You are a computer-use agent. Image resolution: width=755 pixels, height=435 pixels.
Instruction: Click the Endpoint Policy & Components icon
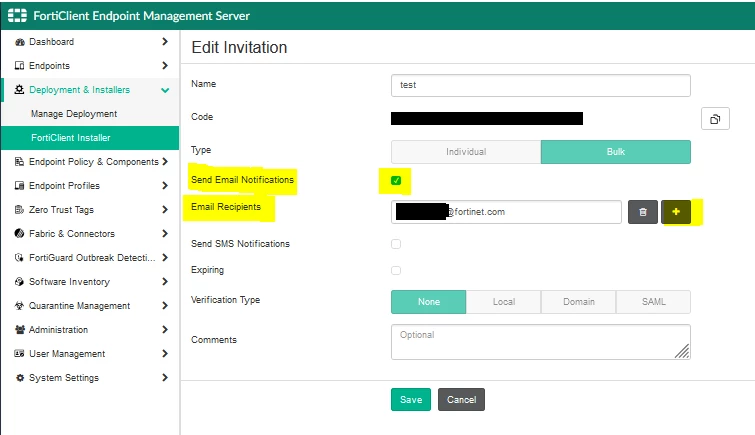tap(19, 161)
